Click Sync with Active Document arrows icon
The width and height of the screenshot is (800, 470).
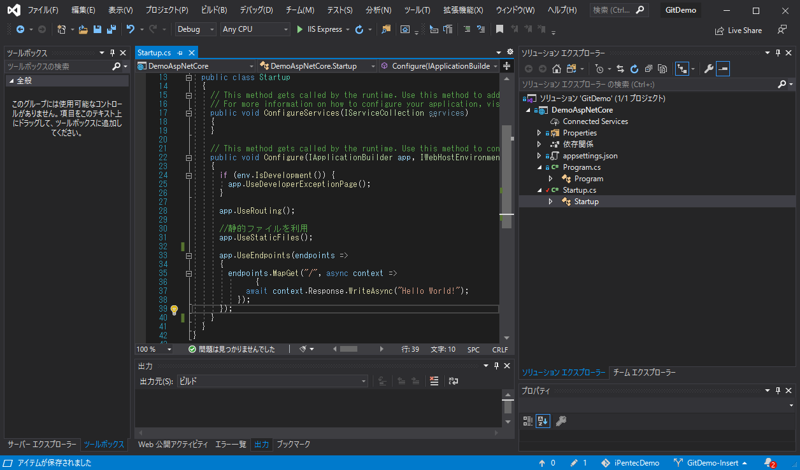(620, 69)
